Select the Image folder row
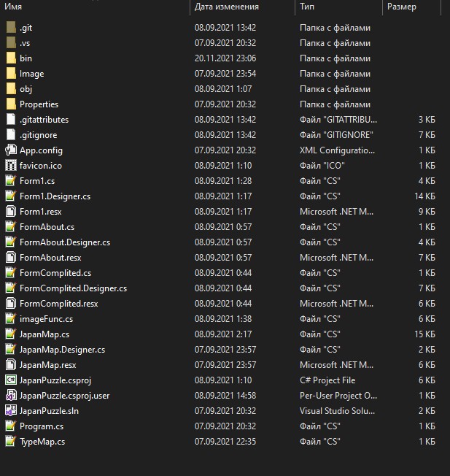The height and width of the screenshot is (476, 450). [31, 74]
